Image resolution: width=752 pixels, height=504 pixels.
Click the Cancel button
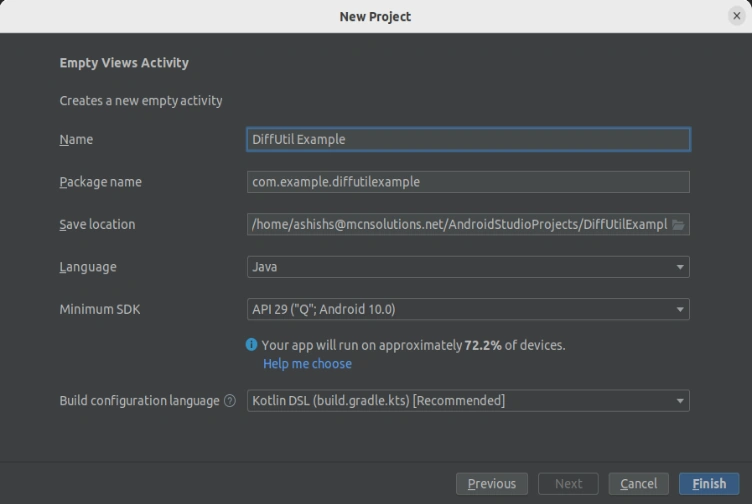tap(638, 483)
